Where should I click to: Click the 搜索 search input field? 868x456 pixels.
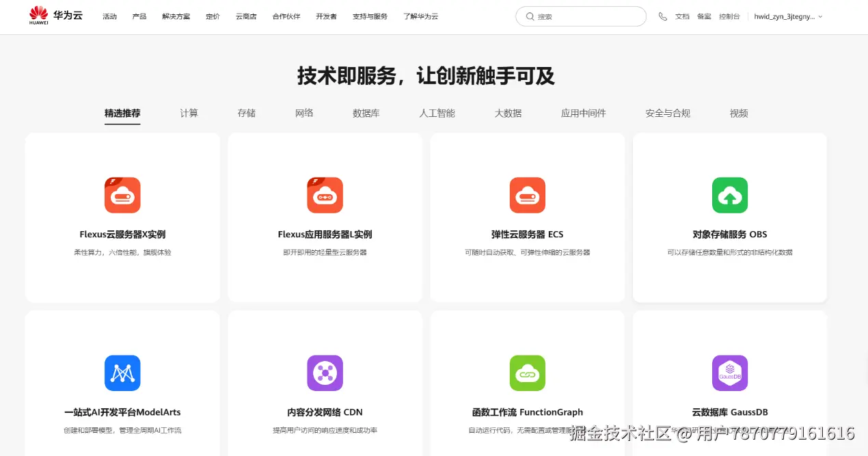pyautogui.click(x=581, y=16)
